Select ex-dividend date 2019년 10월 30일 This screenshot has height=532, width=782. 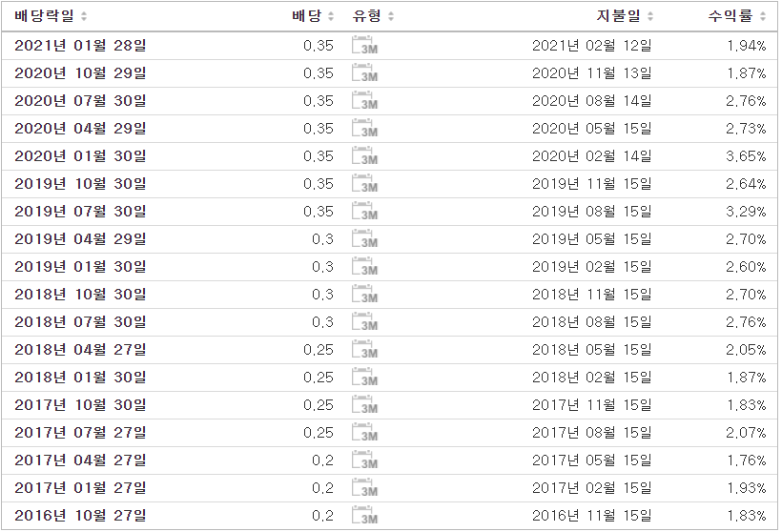point(80,184)
